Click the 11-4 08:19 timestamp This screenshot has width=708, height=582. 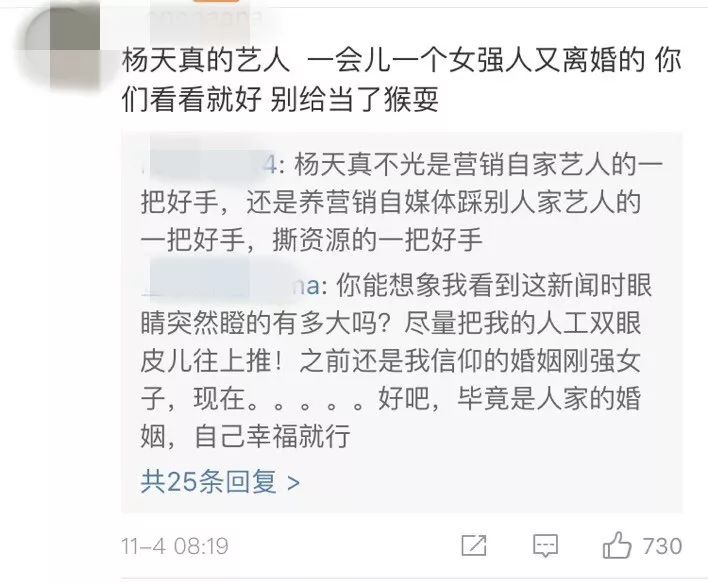[175, 546]
